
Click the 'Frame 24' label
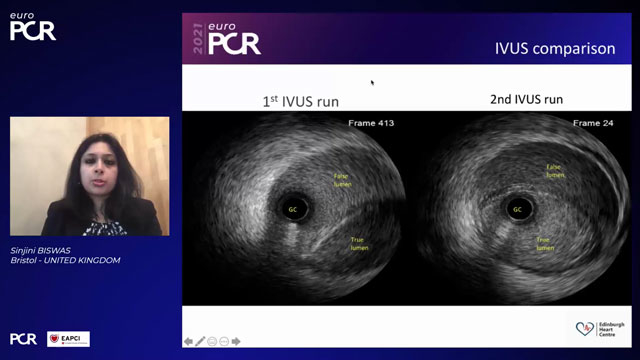coord(593,123)
